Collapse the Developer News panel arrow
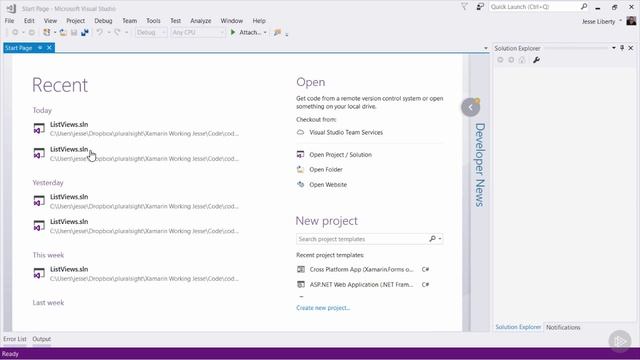The width and height of the screenshot is (640, 360). pos(470,107)
